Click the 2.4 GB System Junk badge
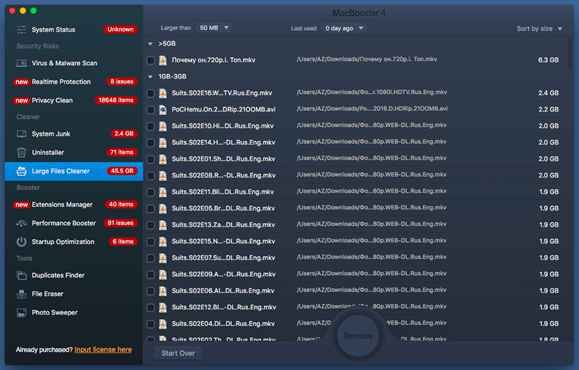The image size is (579, 370). tap(124, 134)
